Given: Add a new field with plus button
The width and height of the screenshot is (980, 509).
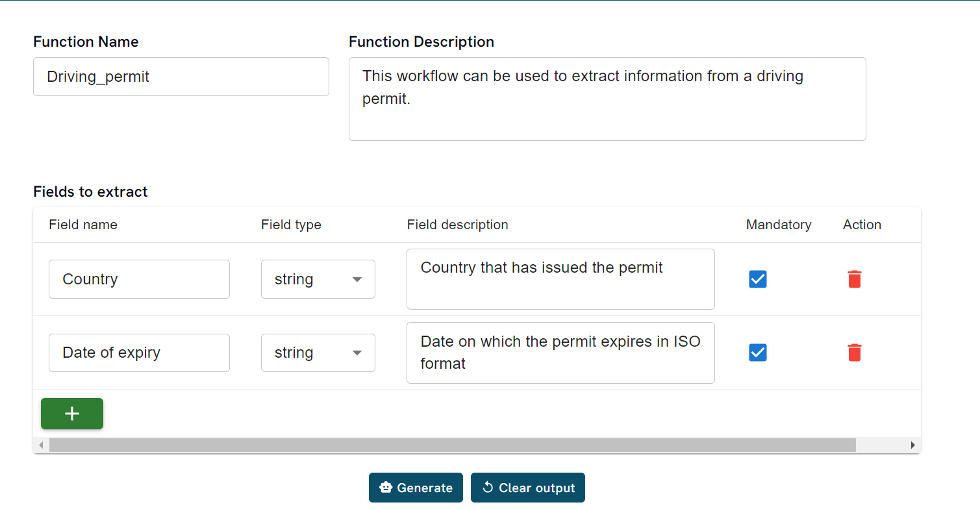Looking at the screenshot, I should tap(72, 414).
